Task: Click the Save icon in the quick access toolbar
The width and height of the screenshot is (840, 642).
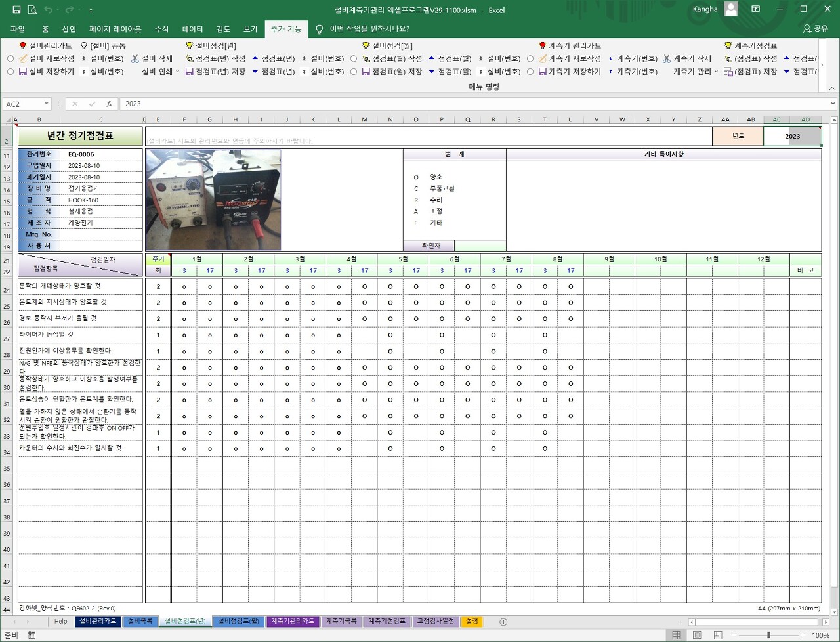Action: click(x=16, y=10)
